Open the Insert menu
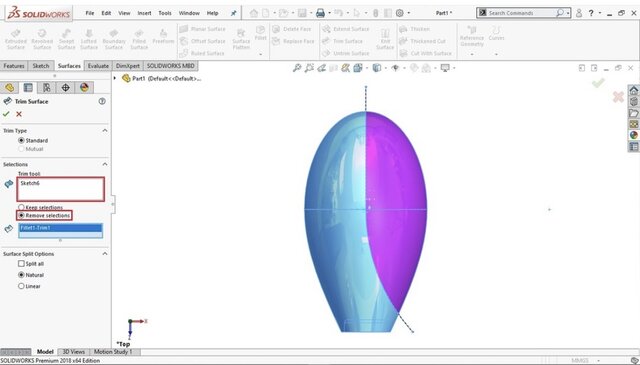Image resolution: width=640 pixels, height=365 pixels. pyautogui.click(x=144, y=13)
